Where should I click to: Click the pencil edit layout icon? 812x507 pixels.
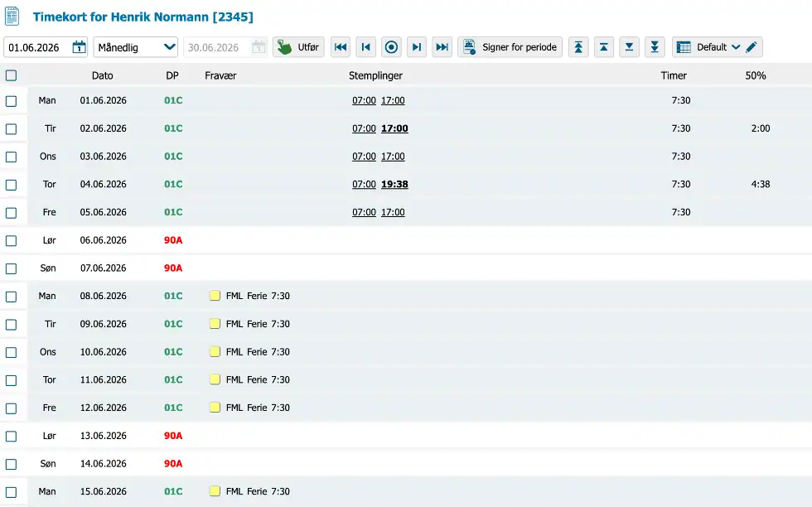click(x=752, y=47)
